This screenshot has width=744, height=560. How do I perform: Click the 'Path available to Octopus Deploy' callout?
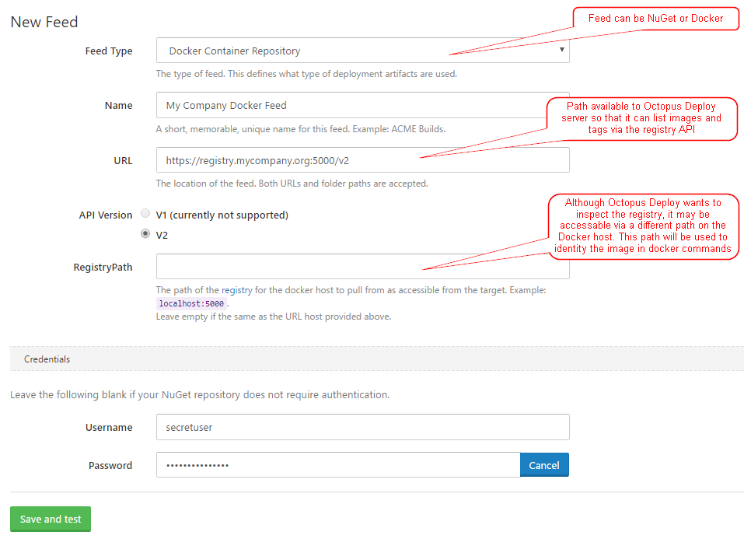pos(641,118)
